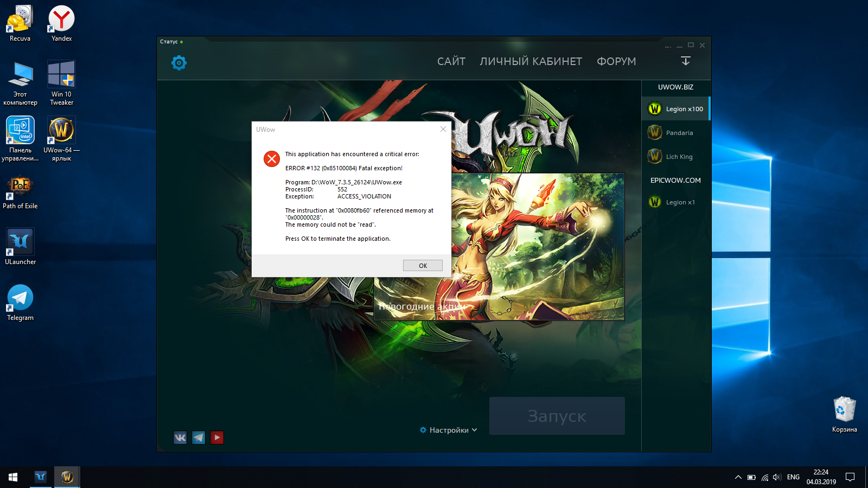Open the YouTube link icon
This screenshot has width=868, height=488.
(x=217, y=438)
